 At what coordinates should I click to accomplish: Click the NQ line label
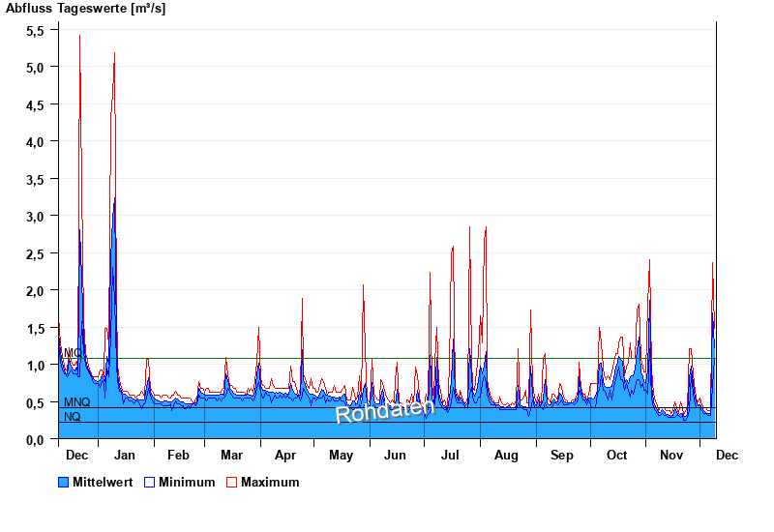coord(73,416)
